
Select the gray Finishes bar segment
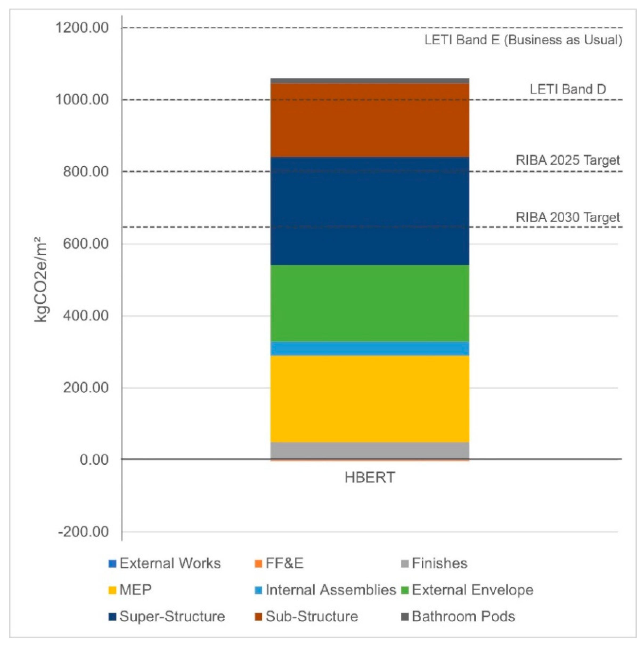pos(370,451)
